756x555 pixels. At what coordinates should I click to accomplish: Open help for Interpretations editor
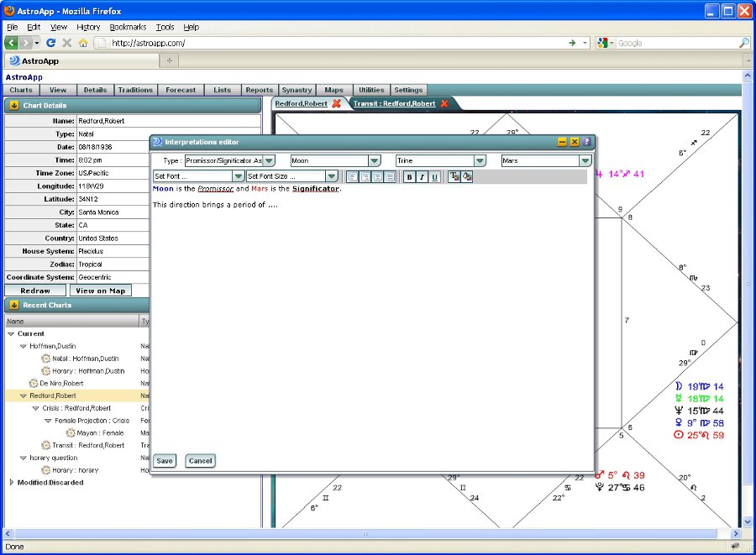pyautogui.click(x=586, y=142)
